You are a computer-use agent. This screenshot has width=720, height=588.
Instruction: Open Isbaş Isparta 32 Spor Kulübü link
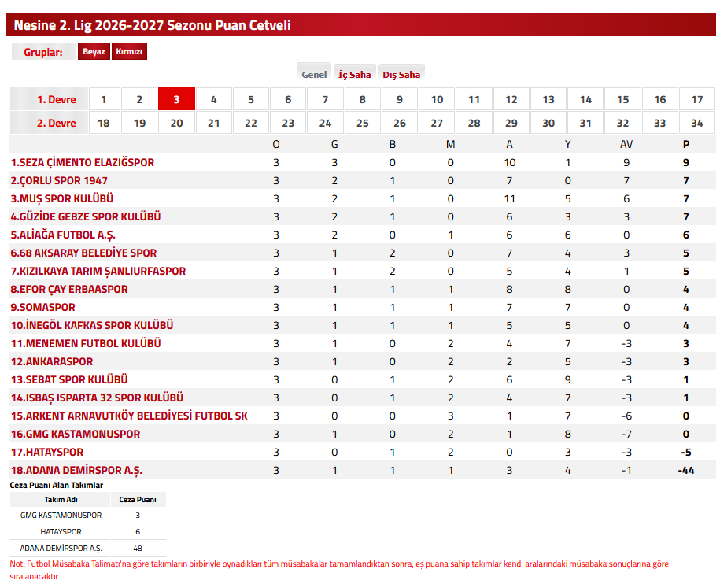[97, 398]
